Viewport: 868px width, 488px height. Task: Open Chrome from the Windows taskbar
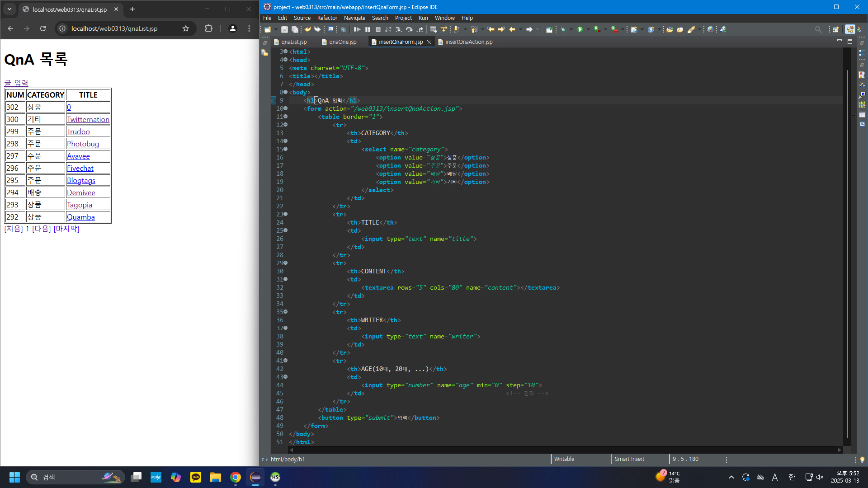pos(236,477)
